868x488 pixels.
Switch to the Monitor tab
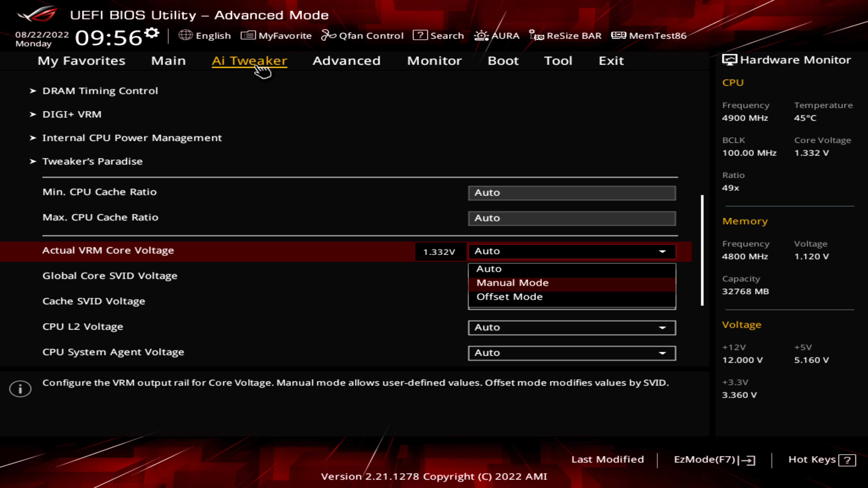click(434, 61)
